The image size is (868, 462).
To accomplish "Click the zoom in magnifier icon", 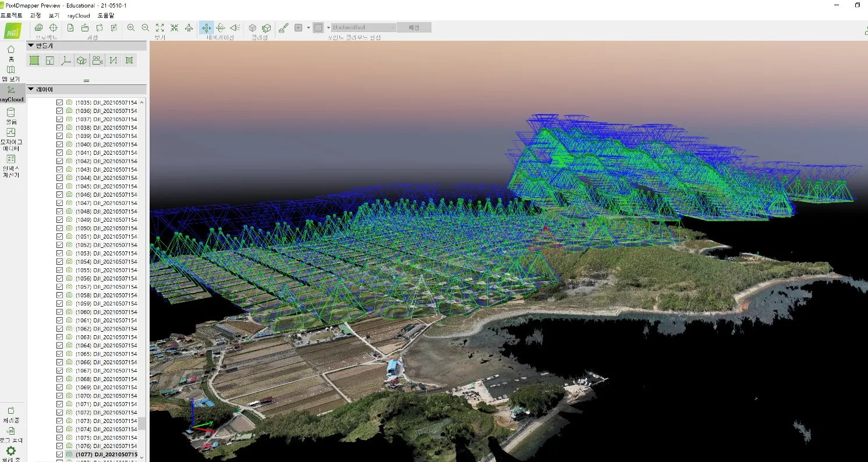I will [x=131, y=27].
